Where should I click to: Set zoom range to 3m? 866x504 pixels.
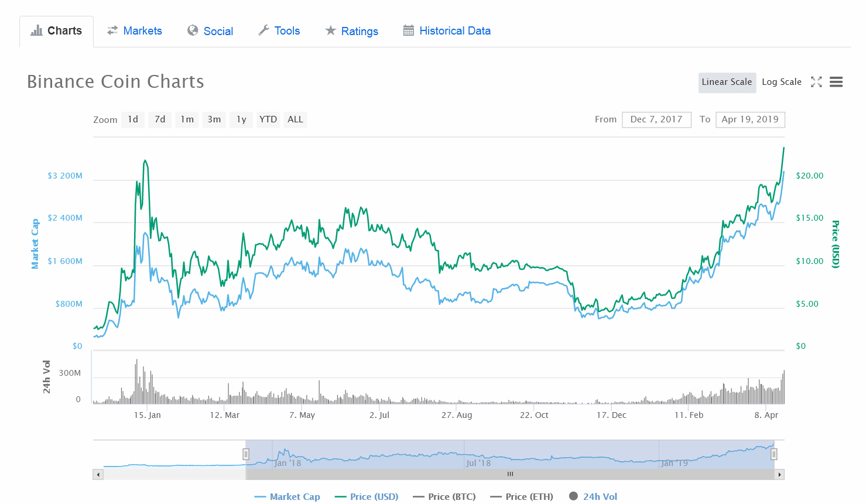tap(214, 119)
